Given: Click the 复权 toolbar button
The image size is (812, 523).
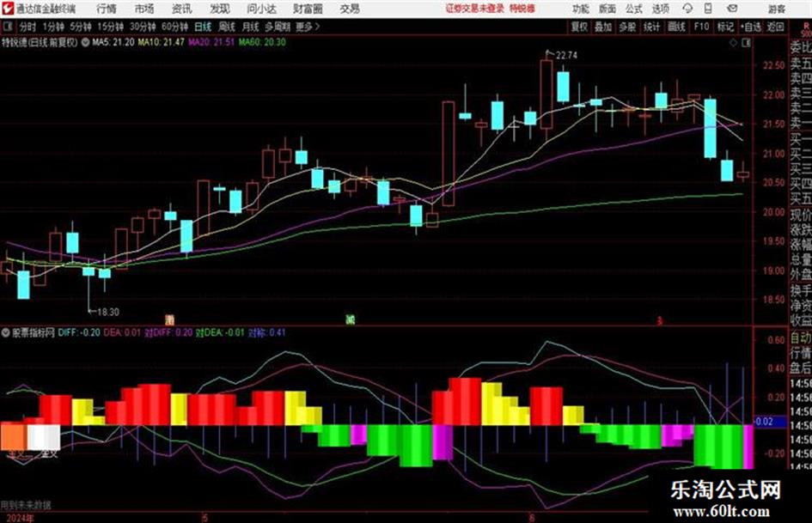Looking at the screenshot, I should [579, 27].
